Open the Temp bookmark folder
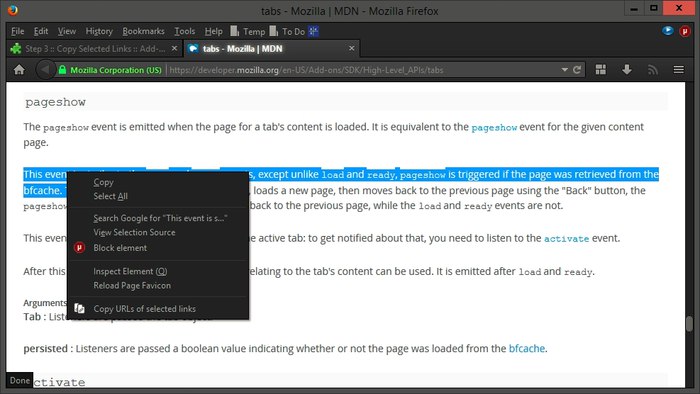 click(248, 31)
